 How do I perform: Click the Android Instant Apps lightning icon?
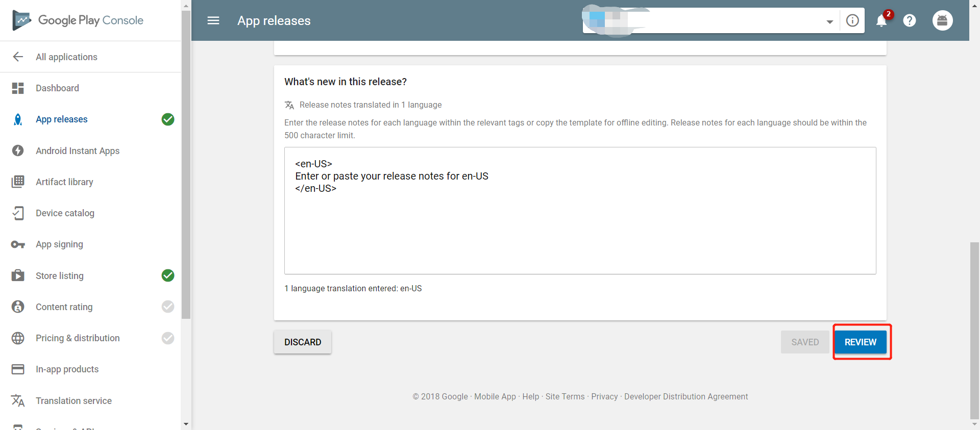click(x=18, y=150)
